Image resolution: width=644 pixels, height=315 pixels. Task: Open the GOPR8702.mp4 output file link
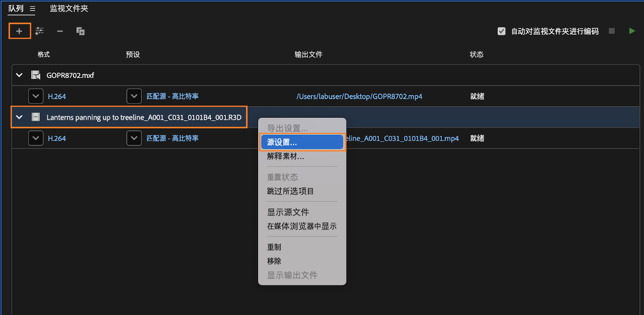(x=359, y=96)
